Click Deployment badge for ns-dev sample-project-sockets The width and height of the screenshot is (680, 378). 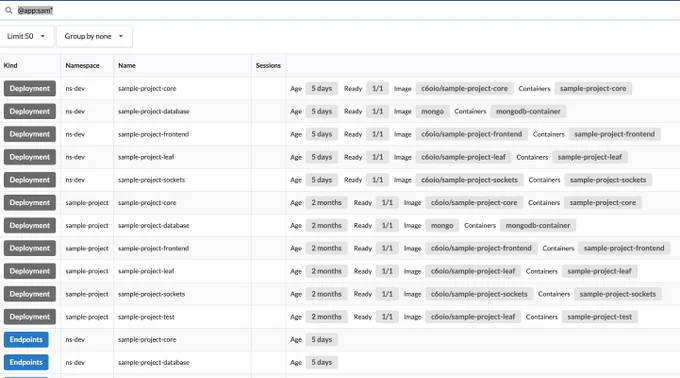[x=30, y=180]
